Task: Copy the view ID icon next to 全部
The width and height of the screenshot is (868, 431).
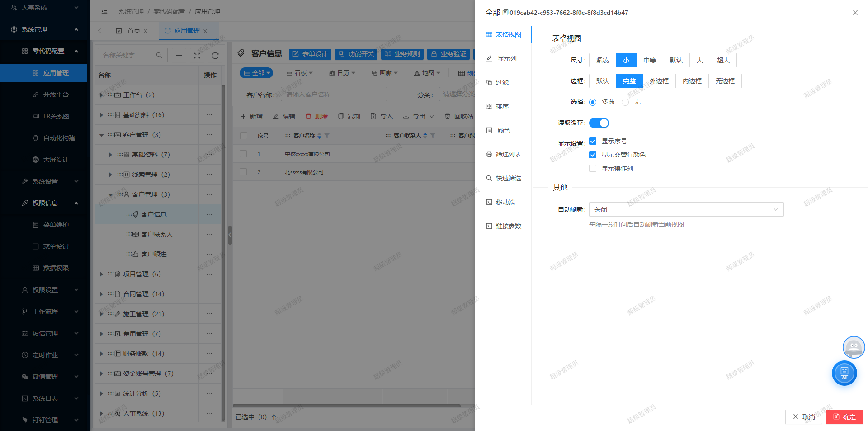Action: coord(505,13)
